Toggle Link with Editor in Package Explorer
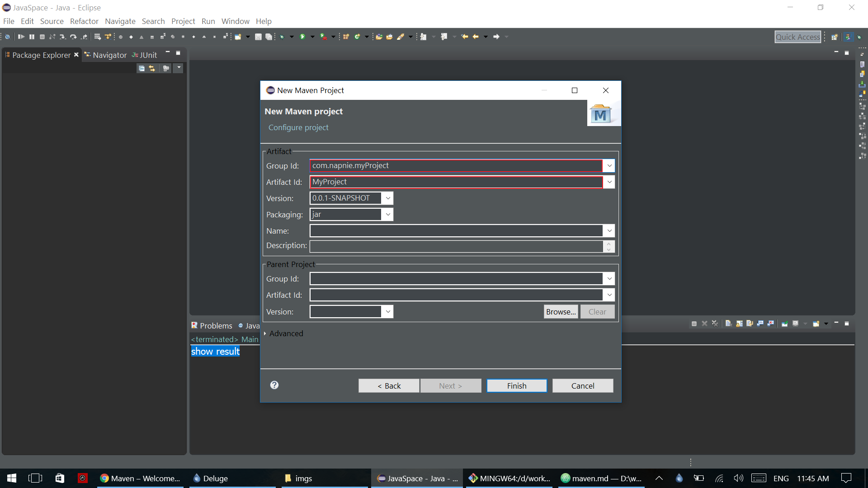The height and width of the screenshot is (488, 868). tap(152, 68)
